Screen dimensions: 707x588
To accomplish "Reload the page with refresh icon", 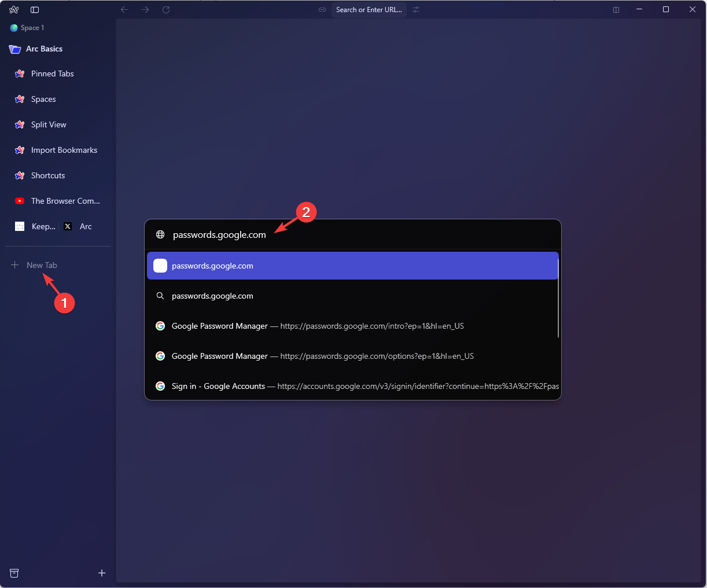I will tap(166, 10).
